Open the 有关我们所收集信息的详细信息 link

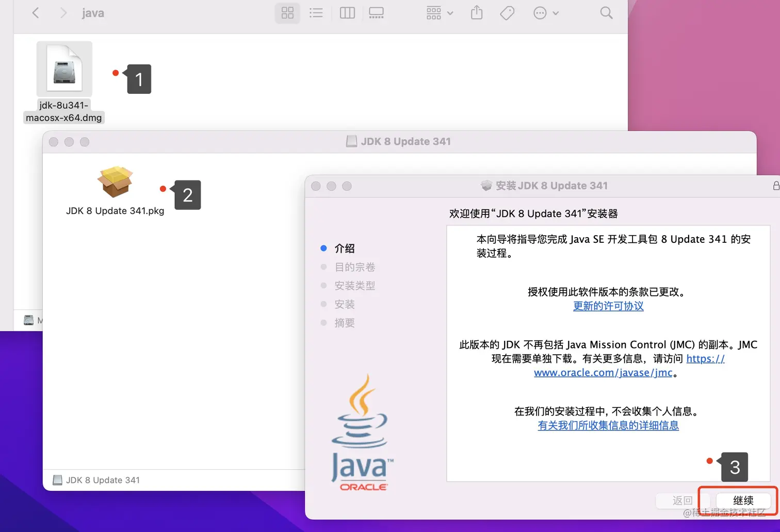tap(608, 425)
